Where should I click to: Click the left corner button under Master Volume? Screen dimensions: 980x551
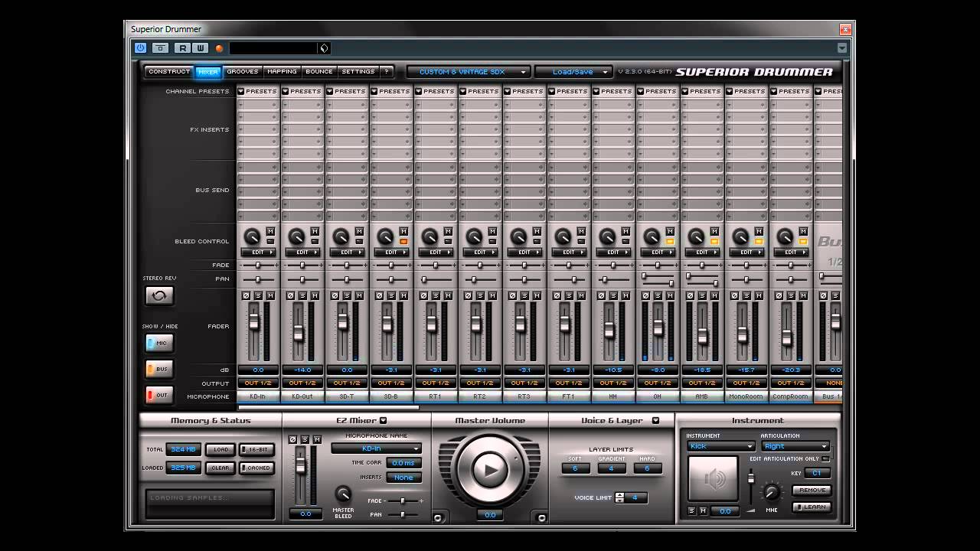[439, 517]
